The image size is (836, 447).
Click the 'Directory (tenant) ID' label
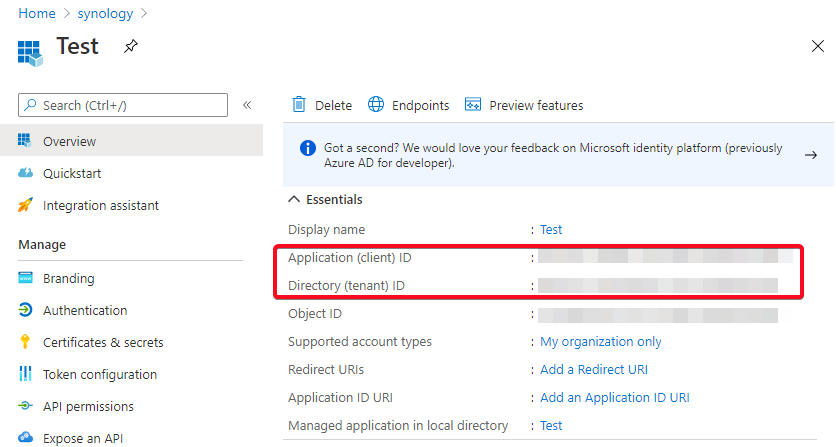point(346,285)
